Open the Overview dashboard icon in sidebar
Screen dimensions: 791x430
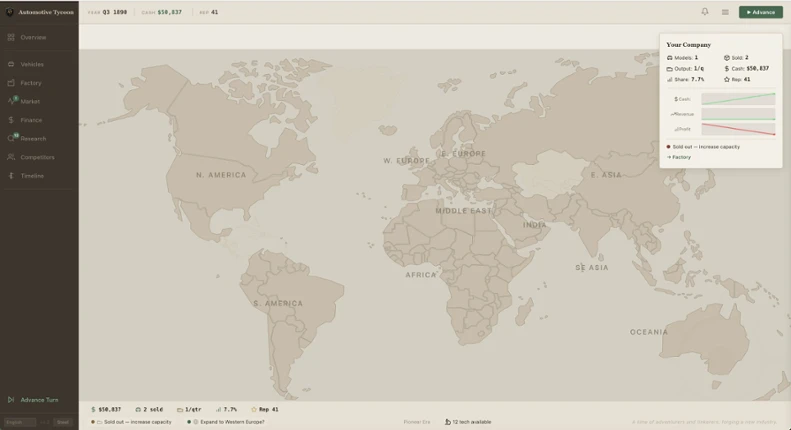(x=11, y=37)
